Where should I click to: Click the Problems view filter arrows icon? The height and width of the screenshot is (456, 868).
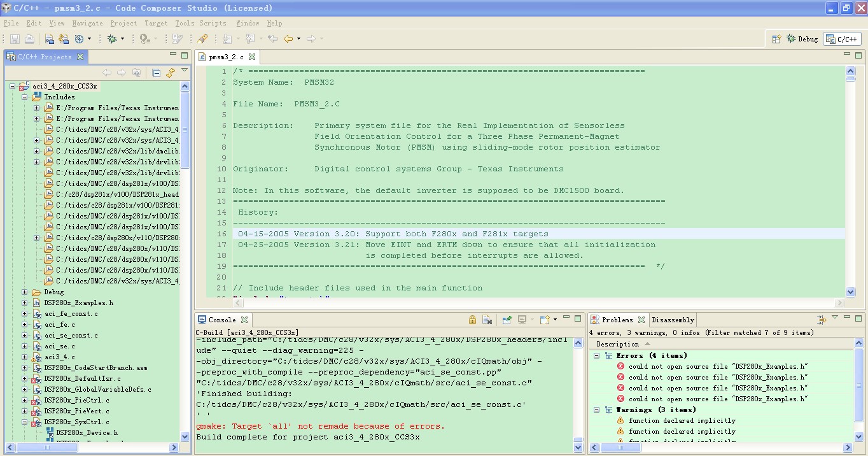(822, 320)
